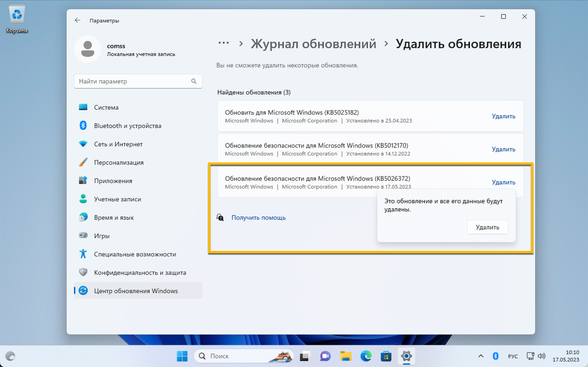Open the Система settings category
The width and height of the screenshot is (588, 367).
pyautogui.click(x=138, y=107)
